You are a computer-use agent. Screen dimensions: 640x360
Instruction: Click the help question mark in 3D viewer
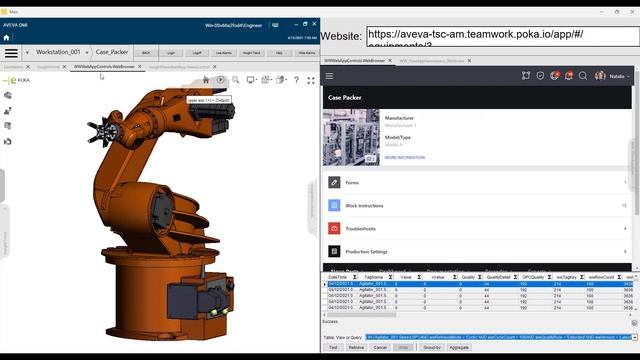pos(296,80)
